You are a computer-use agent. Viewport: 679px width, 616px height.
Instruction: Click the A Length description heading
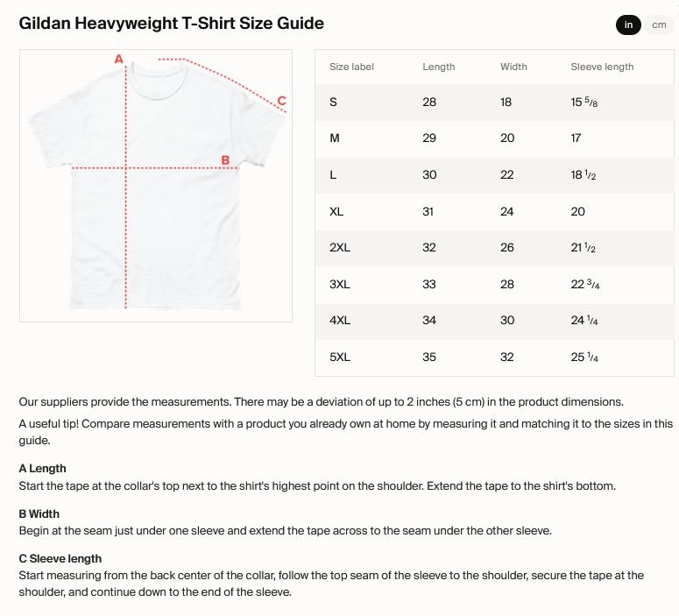pyautogui.click(x=43, y=468)
